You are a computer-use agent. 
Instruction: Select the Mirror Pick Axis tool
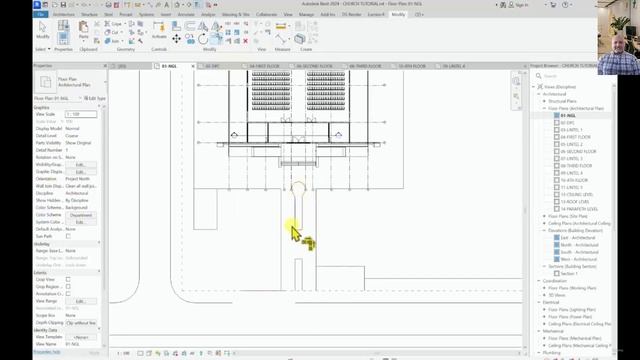pyautogui.click(x=203, y=26)
